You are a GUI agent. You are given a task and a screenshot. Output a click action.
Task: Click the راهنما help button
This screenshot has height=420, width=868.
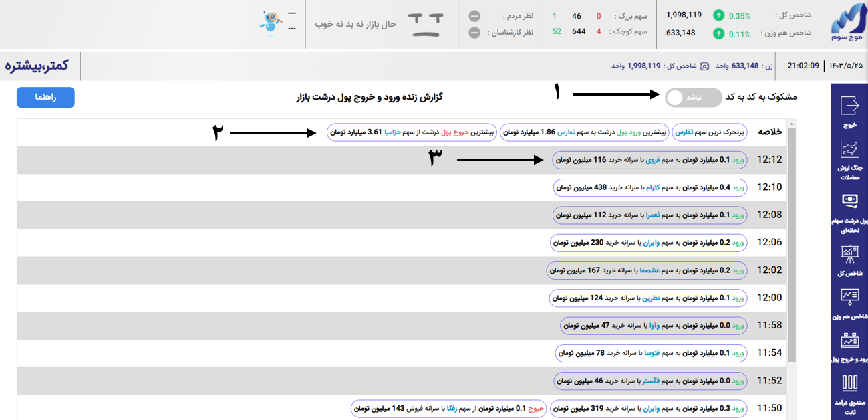[45, 97]
